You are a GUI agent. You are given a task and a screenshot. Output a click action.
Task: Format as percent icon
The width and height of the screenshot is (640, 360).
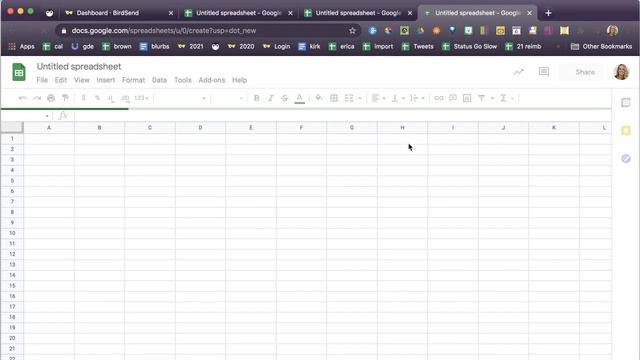pos(97,98)
